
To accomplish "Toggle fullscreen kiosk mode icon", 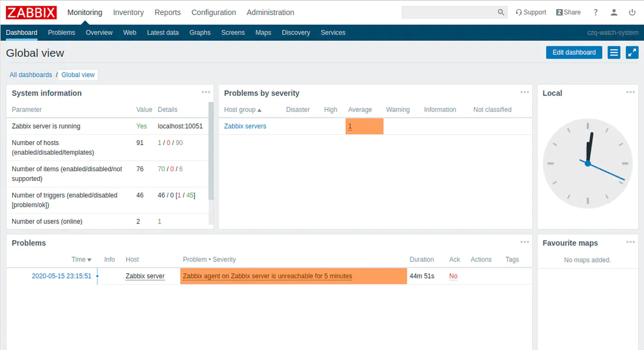I will [x=632, y=53].
